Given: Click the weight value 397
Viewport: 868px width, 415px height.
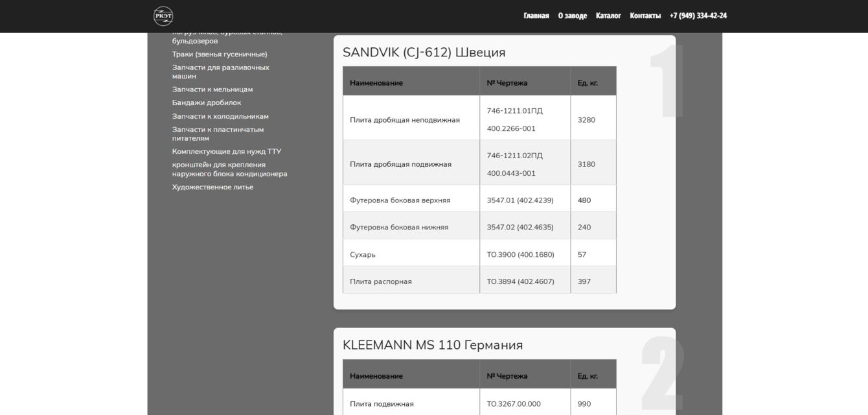Looking at the screenshot, I should click(584, 282).
